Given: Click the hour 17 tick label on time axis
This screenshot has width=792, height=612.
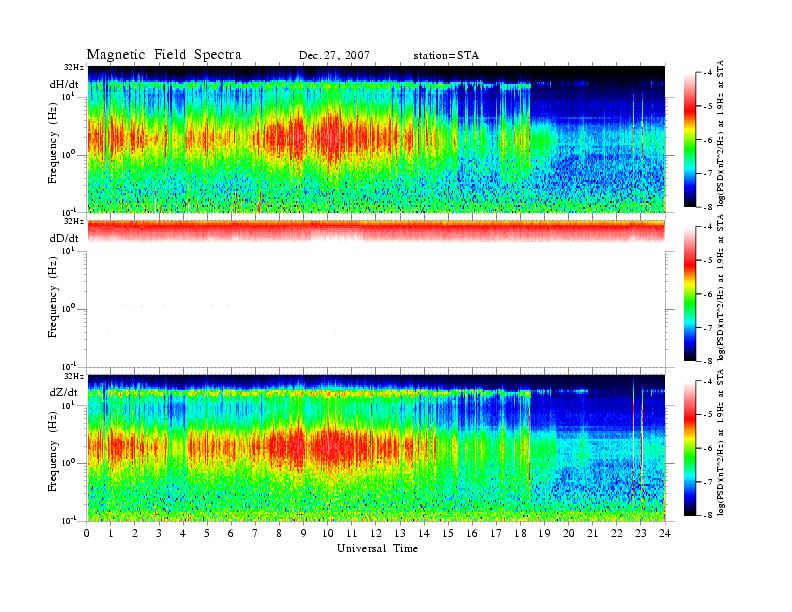Looking at the screenshot, I should click(496, 533).
